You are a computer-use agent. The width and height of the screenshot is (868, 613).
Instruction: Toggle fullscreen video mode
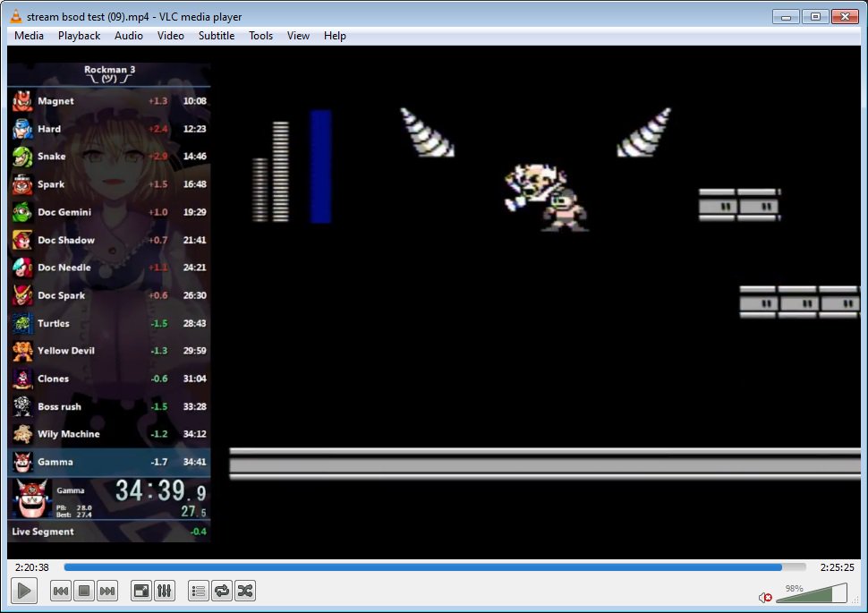tap(141, 591)
